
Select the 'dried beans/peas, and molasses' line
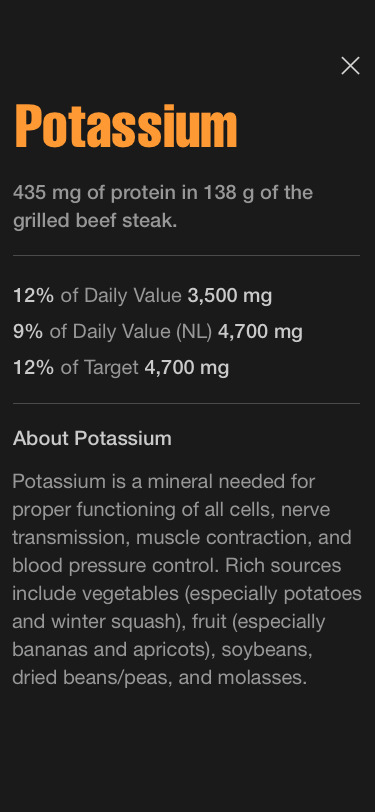coord(160,677)
